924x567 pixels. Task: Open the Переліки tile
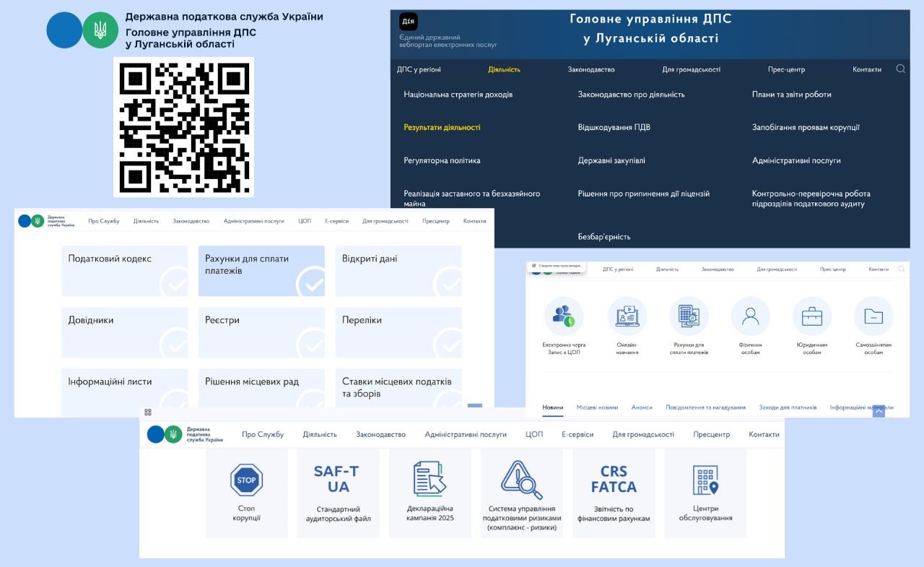(398, 332)
